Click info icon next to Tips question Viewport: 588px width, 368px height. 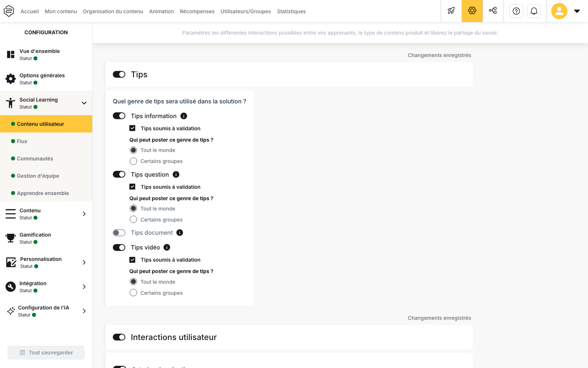[x=176, y=174]
